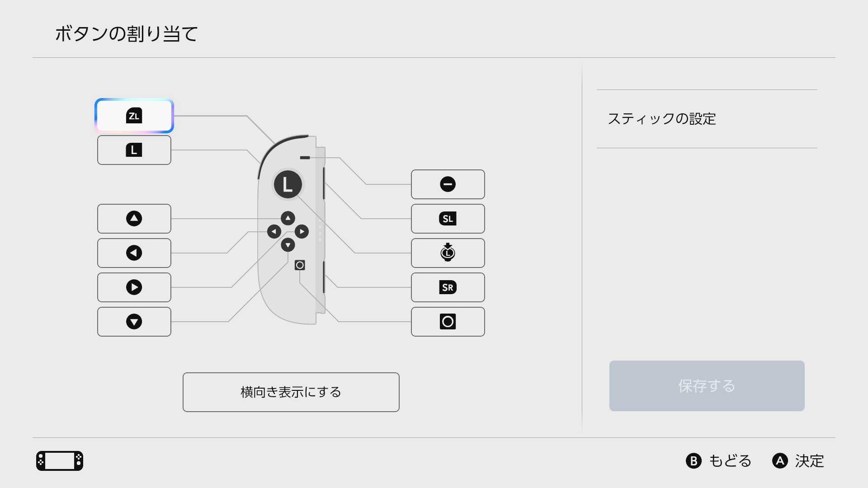Click the 横向き表示にする button
The height and width of the screenshot is (488, 868).
[291, 392]
